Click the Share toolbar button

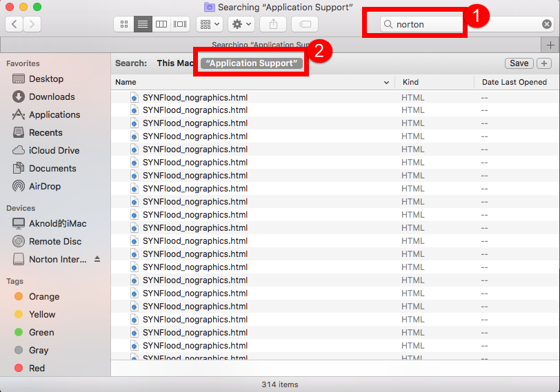[x=273, y=24]
